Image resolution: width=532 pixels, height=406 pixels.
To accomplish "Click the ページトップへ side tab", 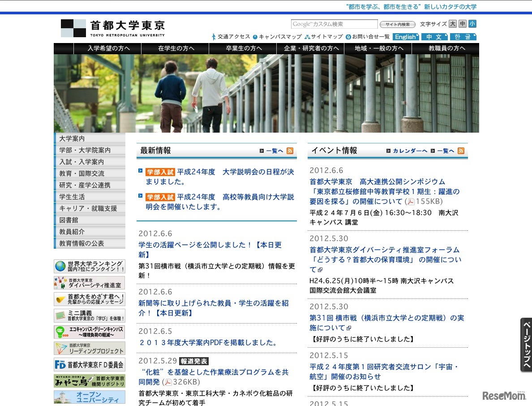I will (526, 345).
